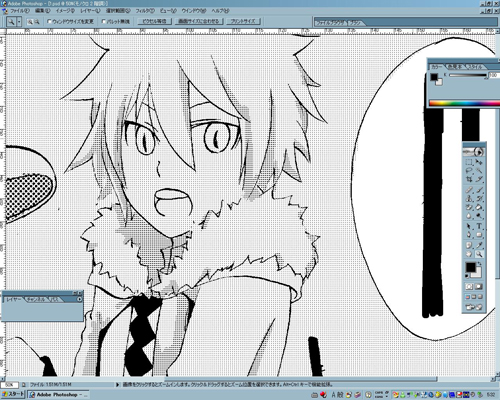This screenshot has width=500, height=400.
Task: Open the ファイル menu
Action: pos(20,11)
